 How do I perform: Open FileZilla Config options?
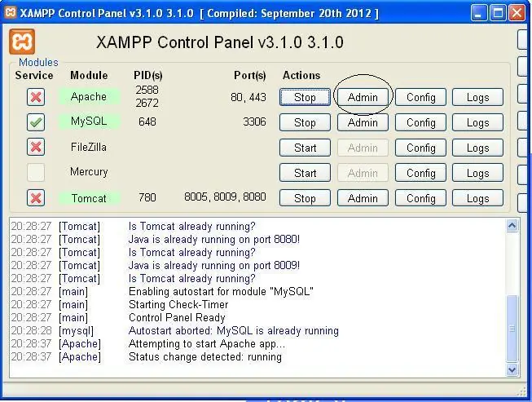coord(420,148)
